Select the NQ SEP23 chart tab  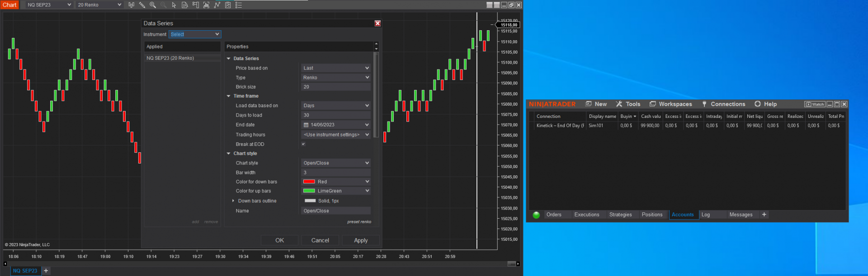[x=25, y=271]
